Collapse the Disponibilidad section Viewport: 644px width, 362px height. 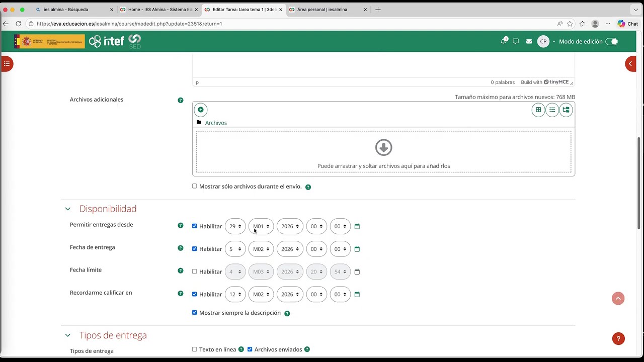(x=68, y=209)
